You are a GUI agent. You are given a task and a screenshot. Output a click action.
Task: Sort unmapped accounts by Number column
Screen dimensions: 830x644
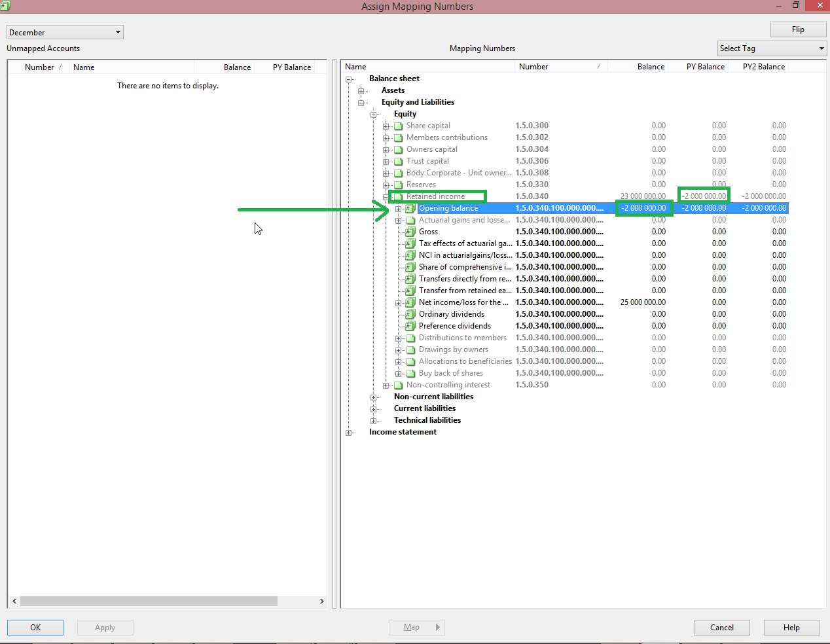[39, 67]
